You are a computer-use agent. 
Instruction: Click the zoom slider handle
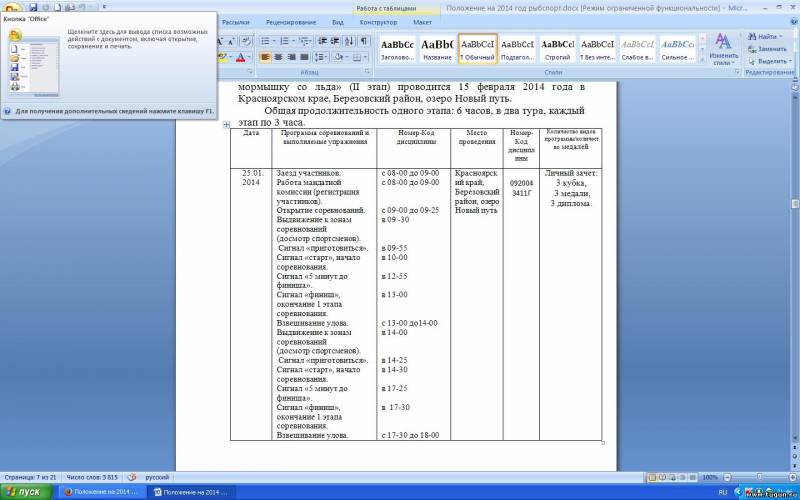(760, 478)
